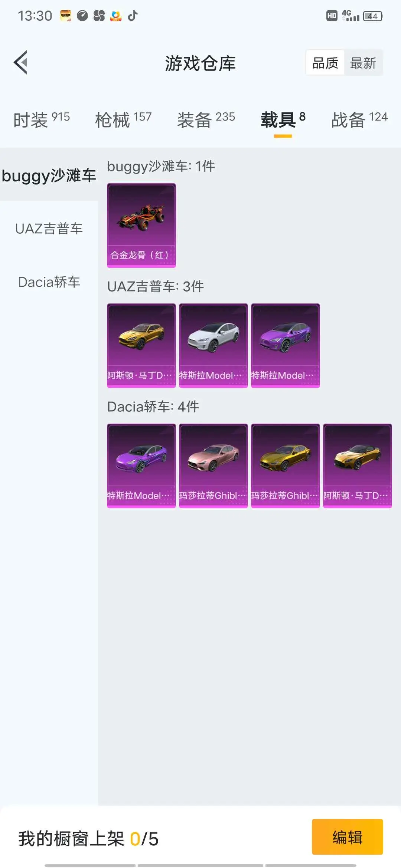Open the 枪械 tab
Image resolution: width=401 pixels, height=868 pixels.
point(123,120)
